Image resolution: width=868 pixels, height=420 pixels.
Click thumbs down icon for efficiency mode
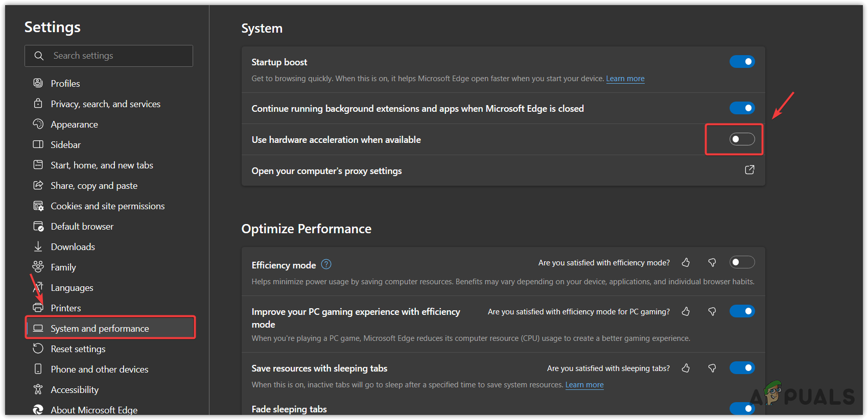click(x=712, y=262)
